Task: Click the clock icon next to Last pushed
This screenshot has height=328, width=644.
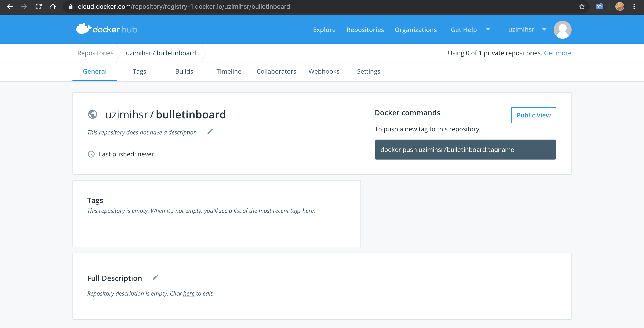Action: tap(91, 154)
